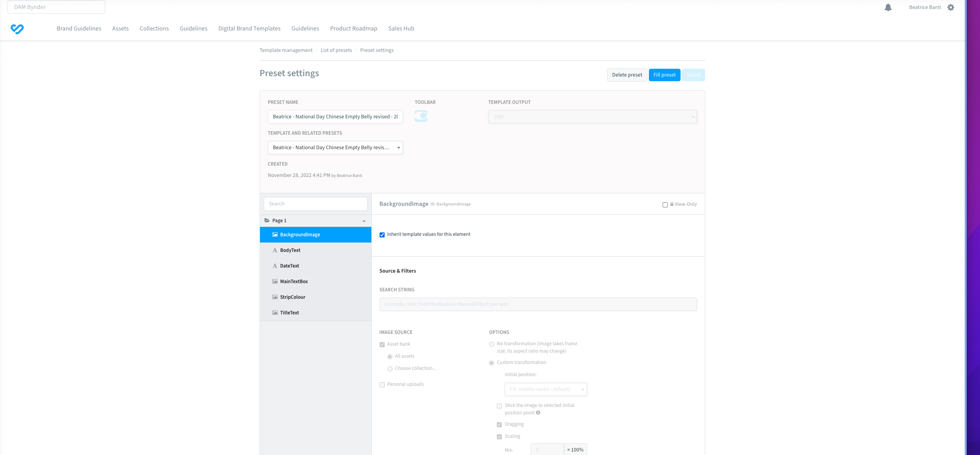Select the Custom transformation radio option
Screen dimensions: 980x455
[x=491, y=363]
